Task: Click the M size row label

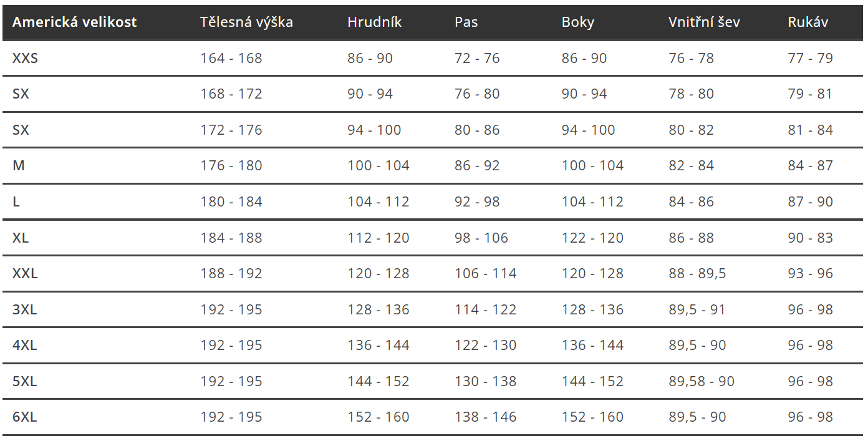Action: click(18, 166)
